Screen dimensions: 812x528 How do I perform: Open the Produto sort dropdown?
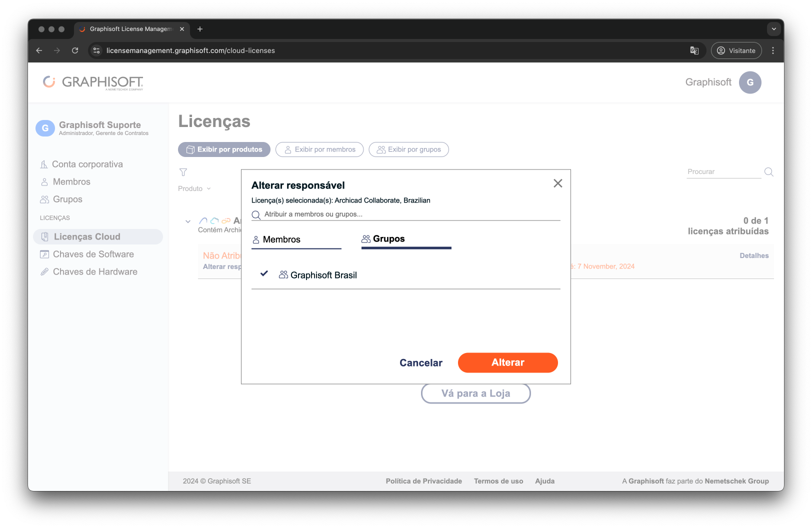click(x=194, y=188)
